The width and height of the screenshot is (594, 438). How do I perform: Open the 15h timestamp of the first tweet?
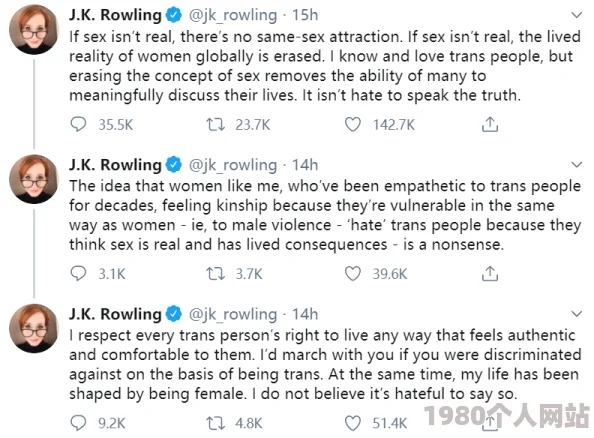[x=305, y=15]
